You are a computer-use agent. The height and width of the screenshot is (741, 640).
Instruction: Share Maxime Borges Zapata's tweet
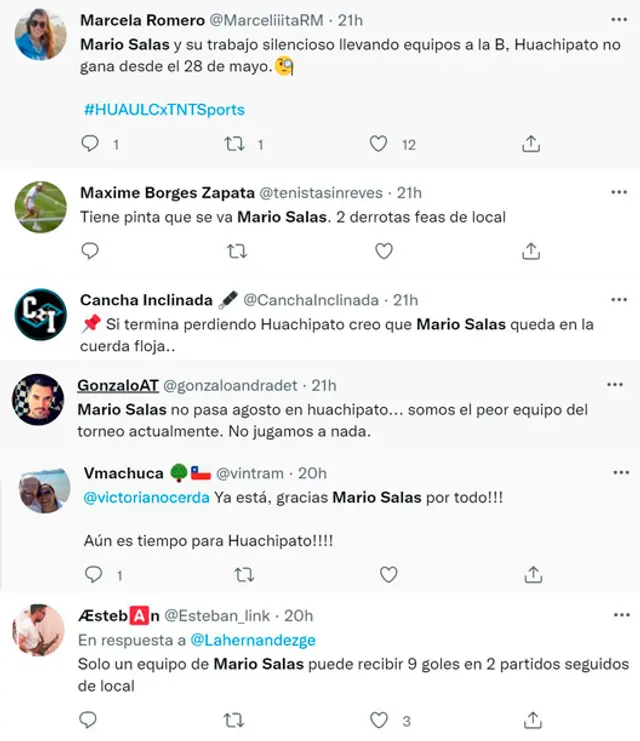point(531,252)
